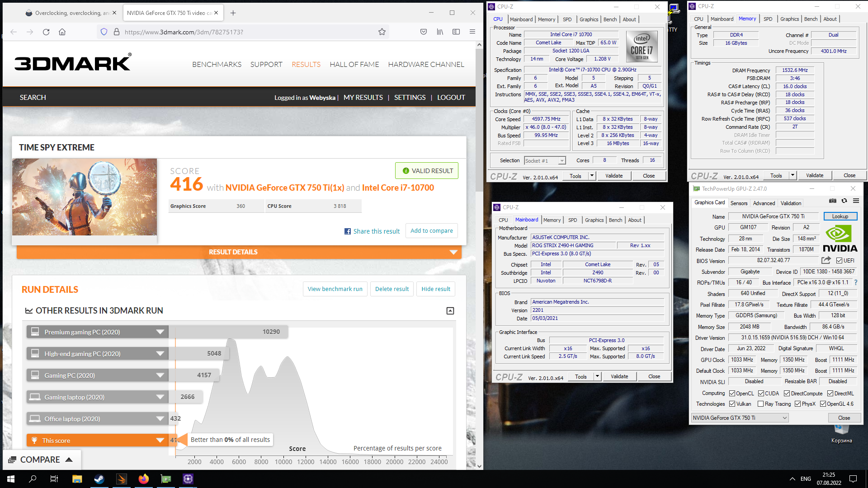The width and height of the screenshot is (868, 488).
Task: Click the site padlock icon
Action: (116, 32)
